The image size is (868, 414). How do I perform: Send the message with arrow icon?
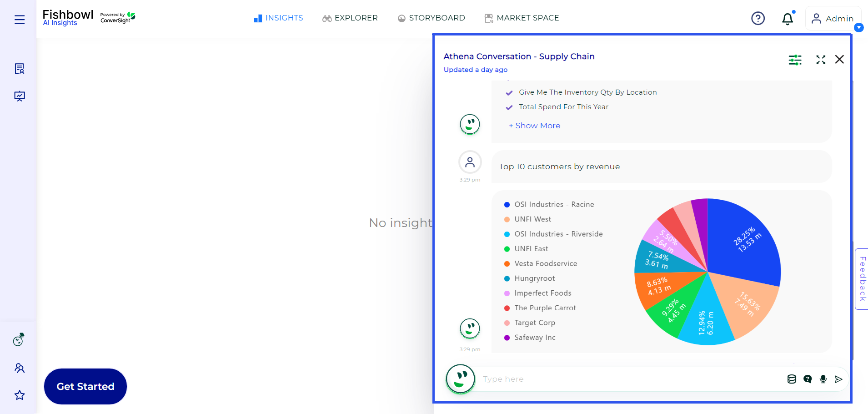[839, 379]
